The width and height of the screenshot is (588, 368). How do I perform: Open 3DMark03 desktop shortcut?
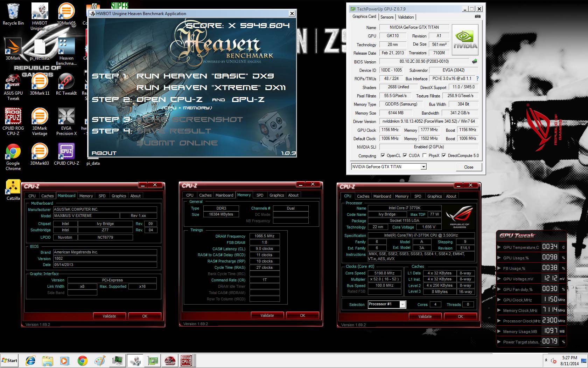[x=40, y=155]
